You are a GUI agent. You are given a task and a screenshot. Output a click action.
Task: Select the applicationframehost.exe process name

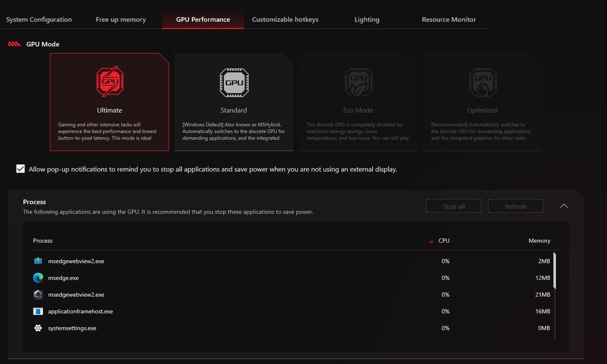tap(80, 312)
